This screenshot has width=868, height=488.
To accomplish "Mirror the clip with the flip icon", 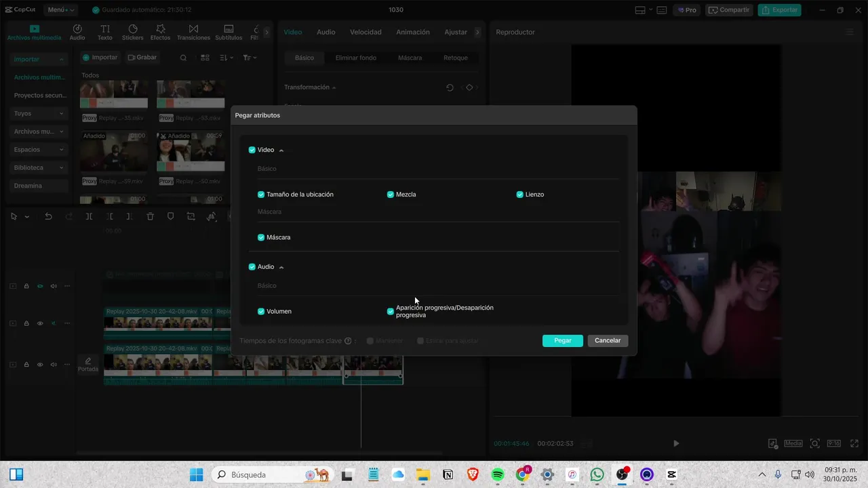I will click(212, 217).
